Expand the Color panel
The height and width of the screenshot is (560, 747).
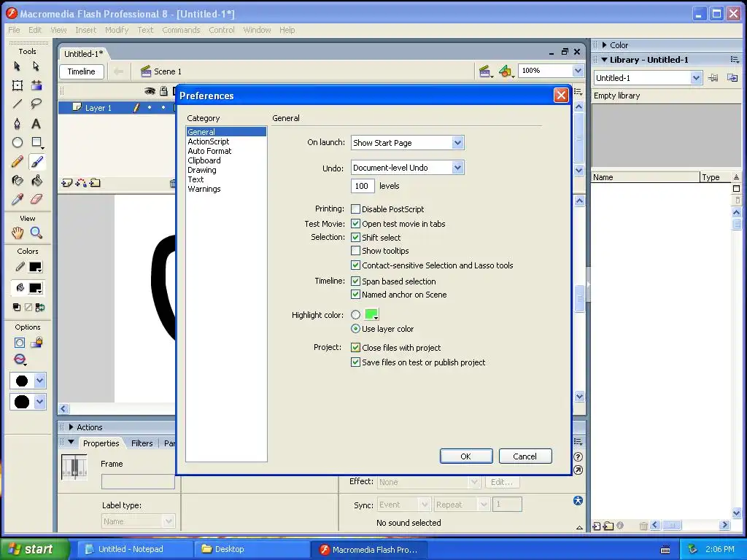point(605,45)
